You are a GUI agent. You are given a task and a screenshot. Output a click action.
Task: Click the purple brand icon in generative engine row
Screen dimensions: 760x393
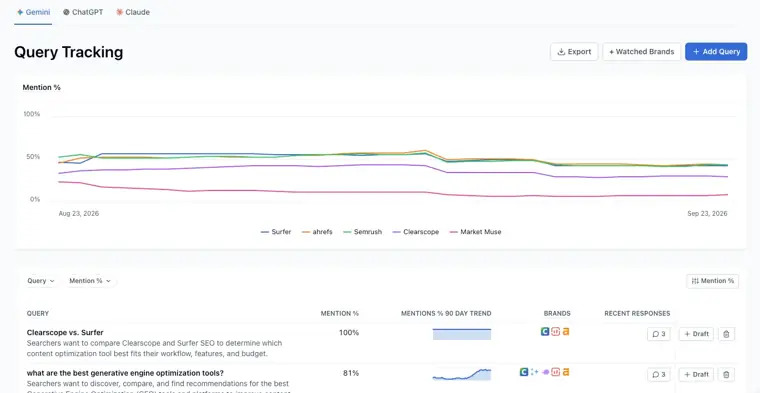(x=546, y=372)
